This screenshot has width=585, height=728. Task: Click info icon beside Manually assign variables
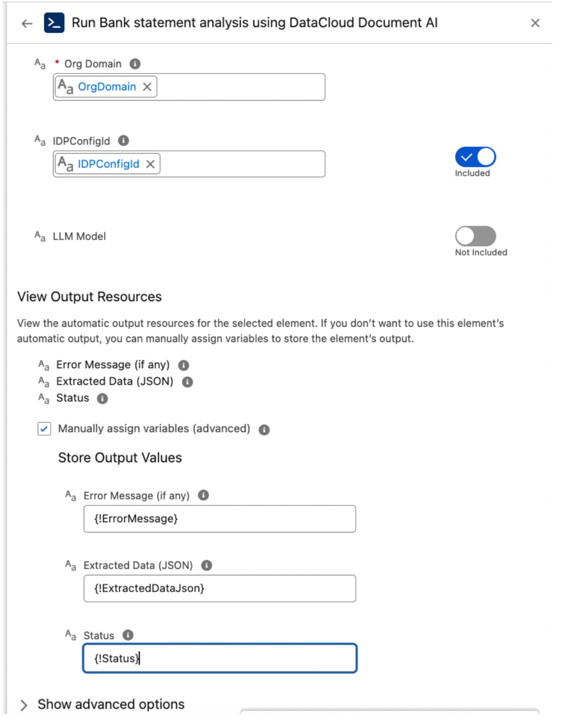tap(264, 429)
